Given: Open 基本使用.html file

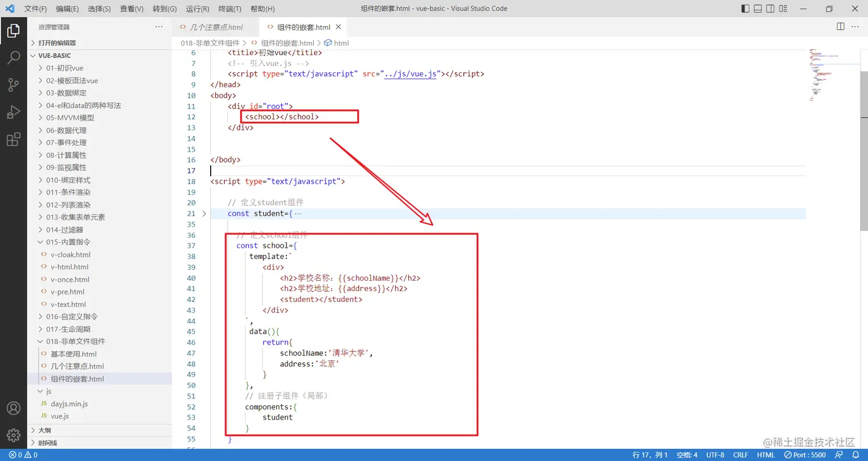Looking at the screenshot, I should click(x=99, y=354).
